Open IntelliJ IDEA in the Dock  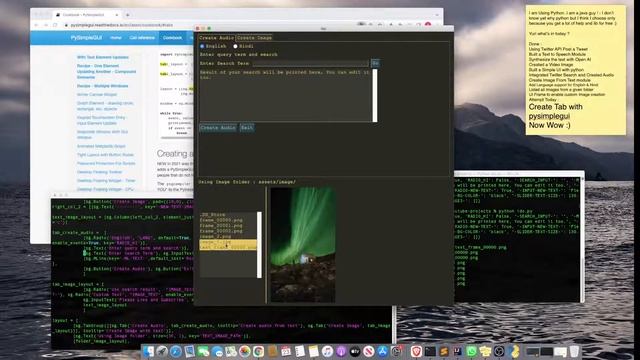(458, 351)
